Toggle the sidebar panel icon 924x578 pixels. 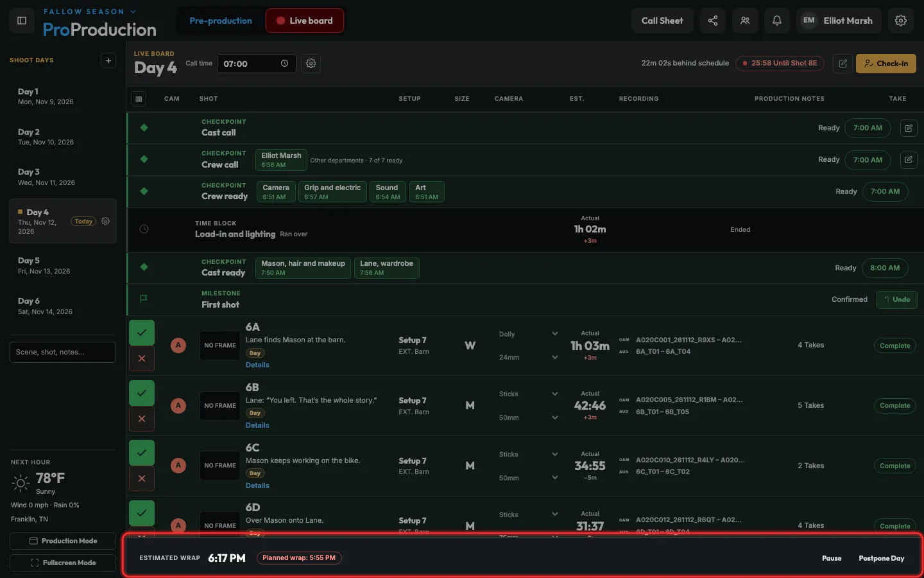click(22, 21)
